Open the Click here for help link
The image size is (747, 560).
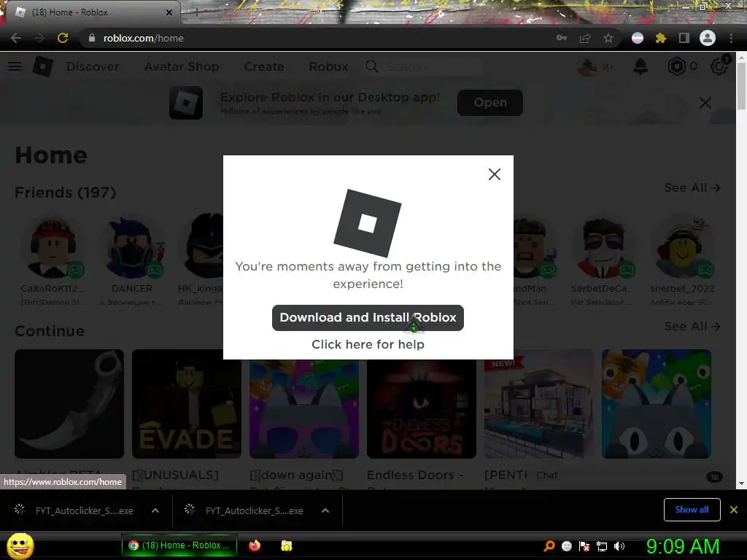click(x=368, y=344)
